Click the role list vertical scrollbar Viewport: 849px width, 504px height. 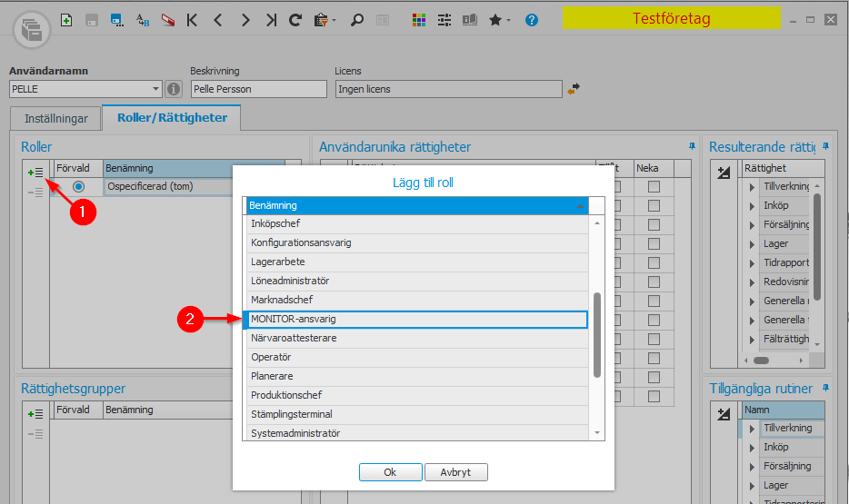(597, 334)
